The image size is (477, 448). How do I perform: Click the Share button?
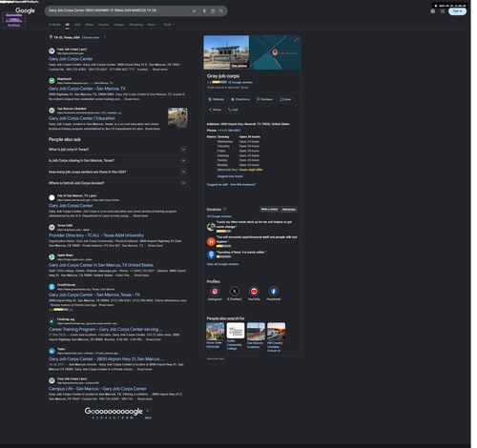point(215,110)
